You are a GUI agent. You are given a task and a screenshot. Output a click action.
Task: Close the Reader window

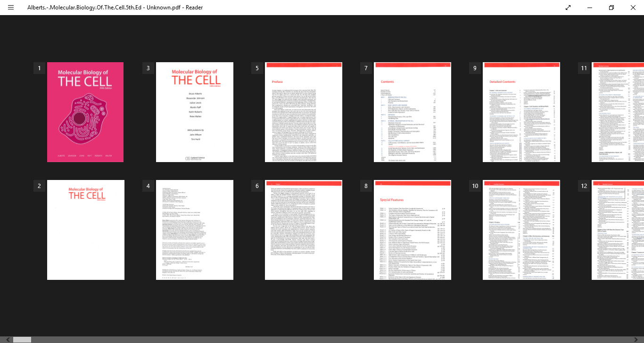tap(633, 8)
